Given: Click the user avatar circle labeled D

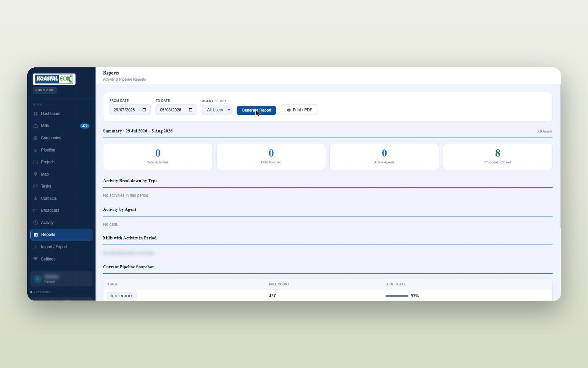Looking at the screenshot, I should point(37,279).
